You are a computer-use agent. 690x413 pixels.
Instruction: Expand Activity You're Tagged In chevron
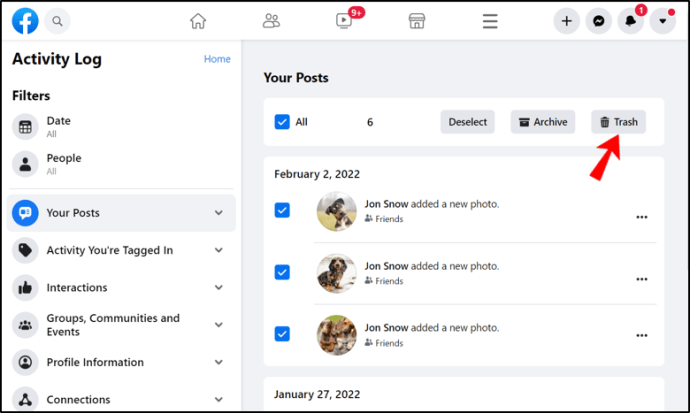(x=219, y=250)
